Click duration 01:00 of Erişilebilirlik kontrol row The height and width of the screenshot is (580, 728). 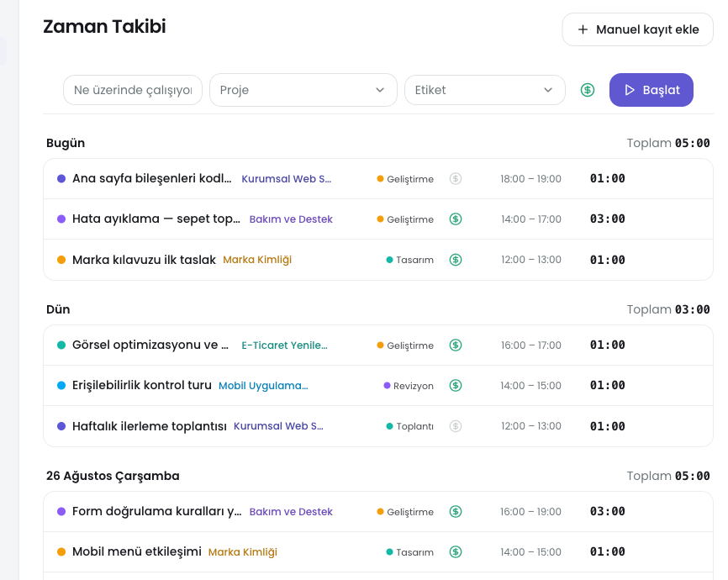(607, 386)
